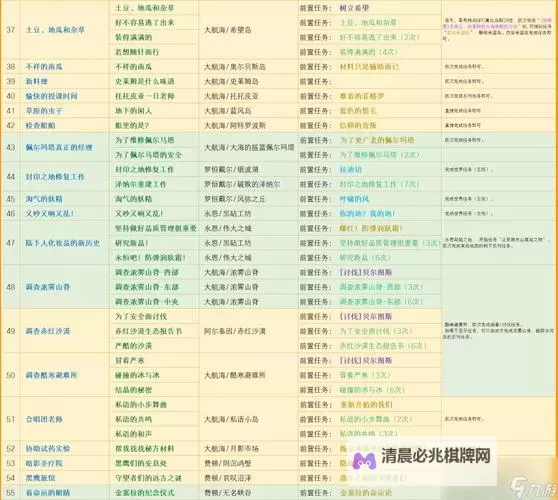Select location '罗恒戴尔/破败的泽纳尔'

click(x=242, y=184)
